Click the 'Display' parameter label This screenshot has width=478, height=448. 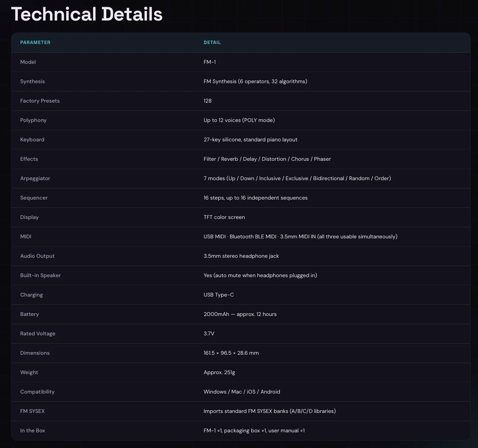(x=30, y=217)
